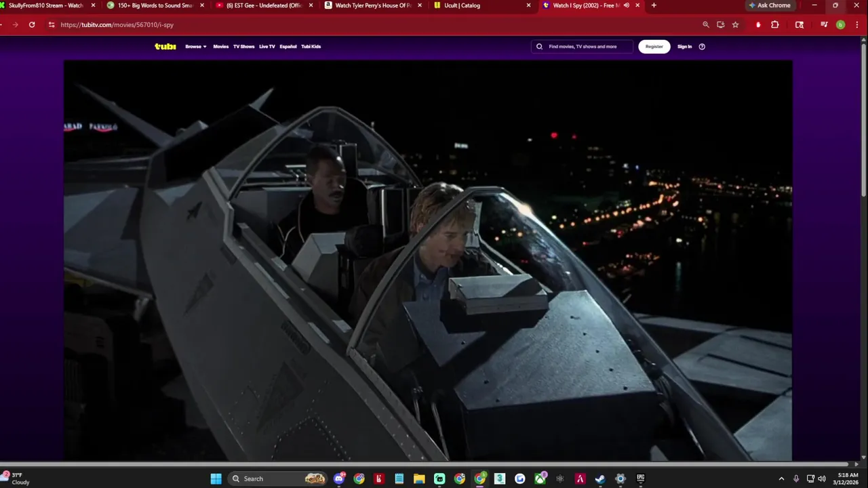Click the Sign In link
Screen dimensions: 868x488
click(x=684, y=47)
